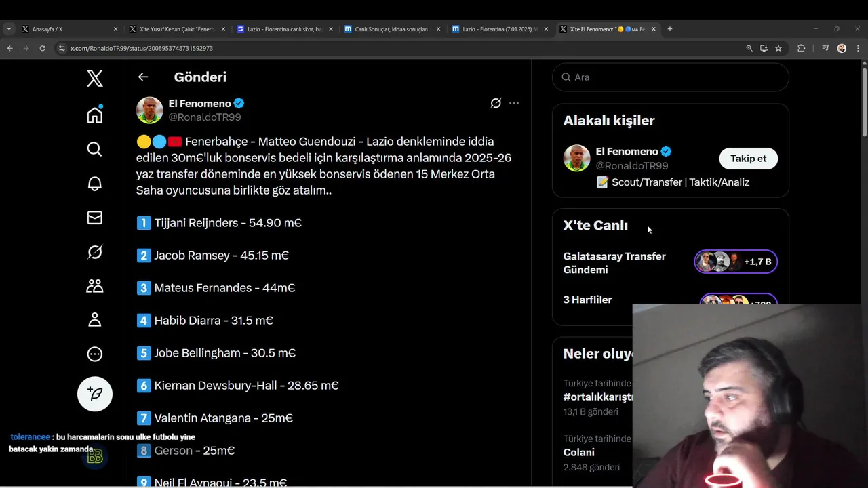The image size is (868, 488).
Task: Follow El Fenomeno with Takip et
Action: [748, 159]
